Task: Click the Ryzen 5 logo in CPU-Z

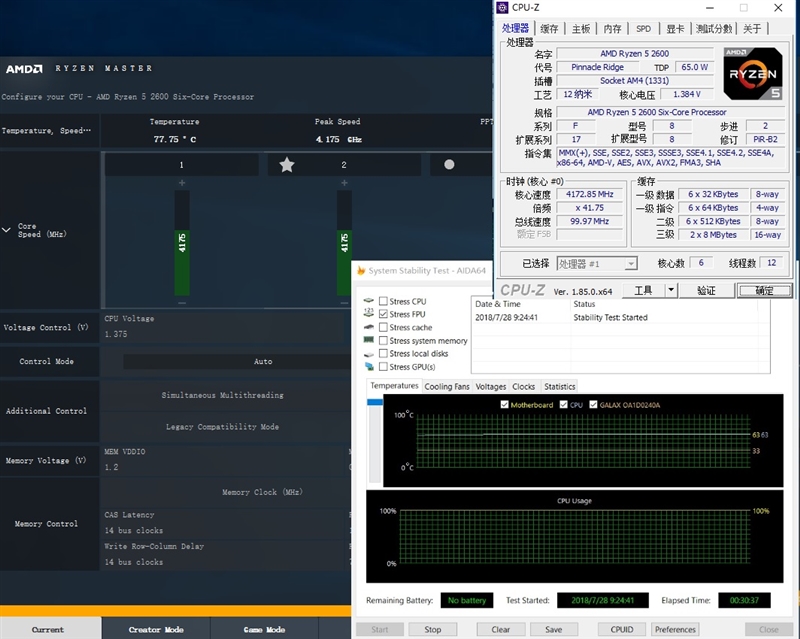Action: tap(753, 73)
